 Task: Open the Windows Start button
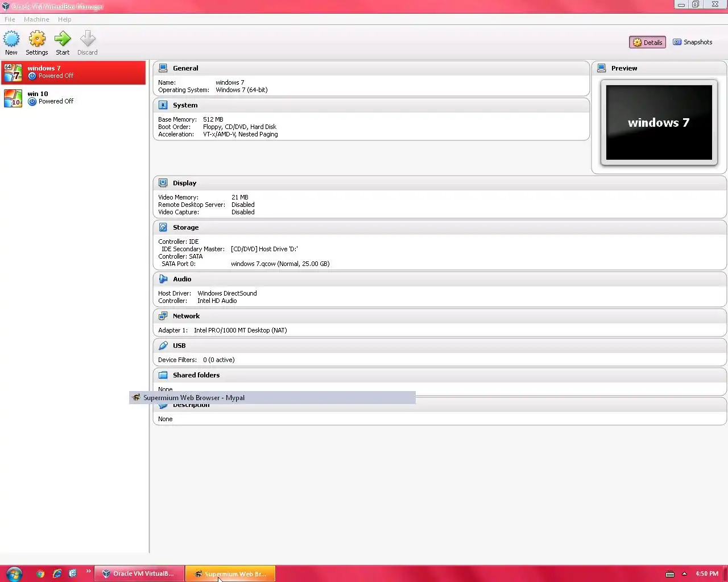pyautogui.click(x=14, y=573)
